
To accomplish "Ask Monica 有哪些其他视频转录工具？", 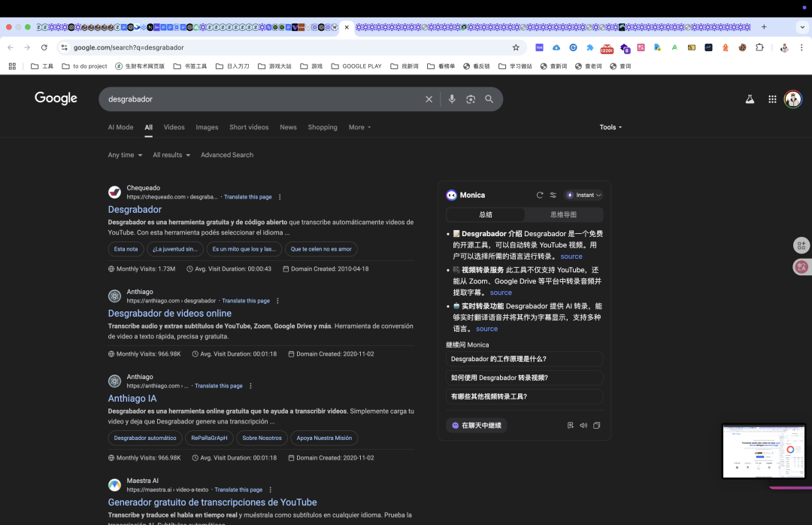I will (524, 396).
